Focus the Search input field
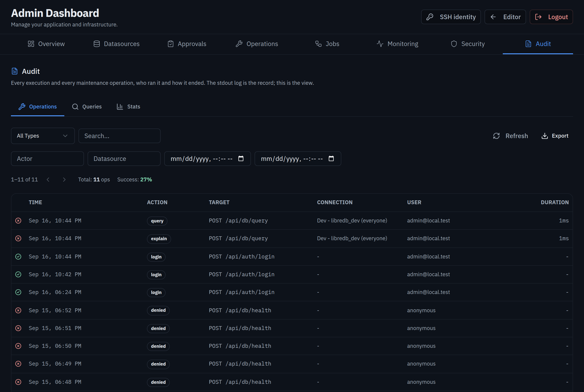This screenshot has width=584, height=392. 119,136
